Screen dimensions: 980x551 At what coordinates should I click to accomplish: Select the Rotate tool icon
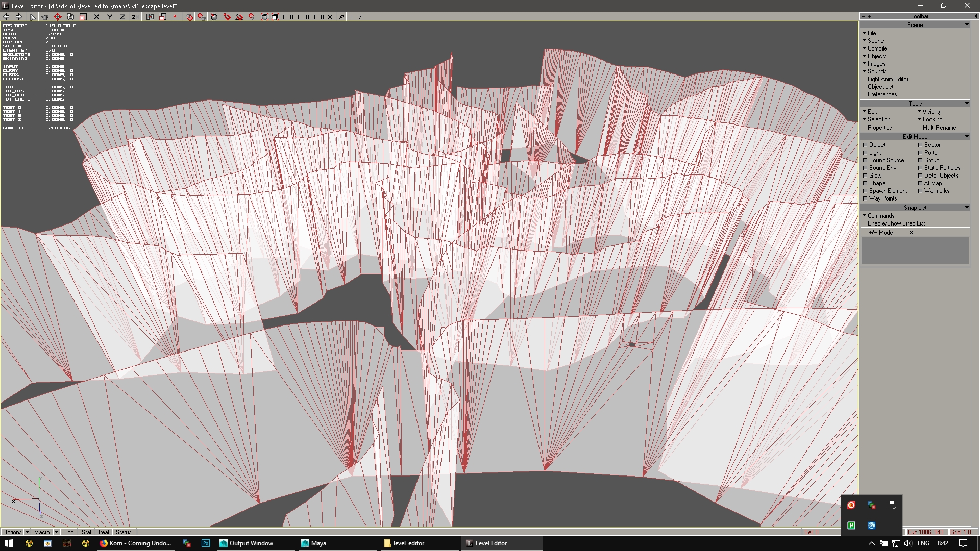[70, 17]
